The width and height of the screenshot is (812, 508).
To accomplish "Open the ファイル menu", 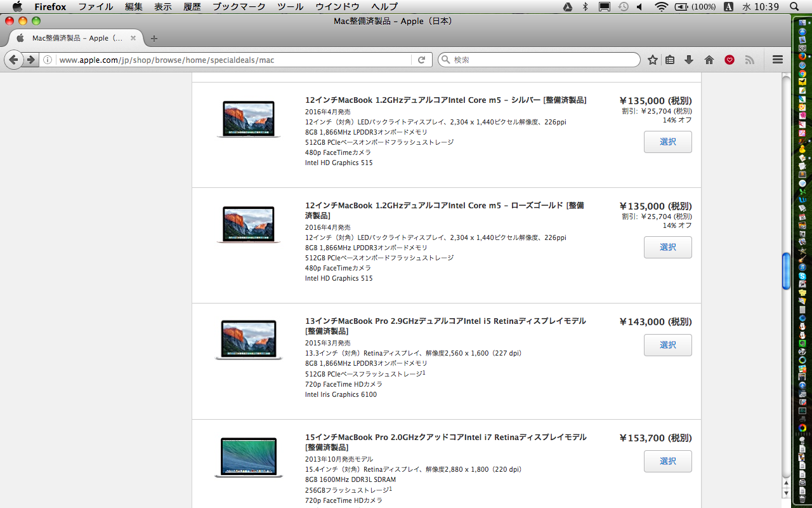I will (x=95, y=6).
